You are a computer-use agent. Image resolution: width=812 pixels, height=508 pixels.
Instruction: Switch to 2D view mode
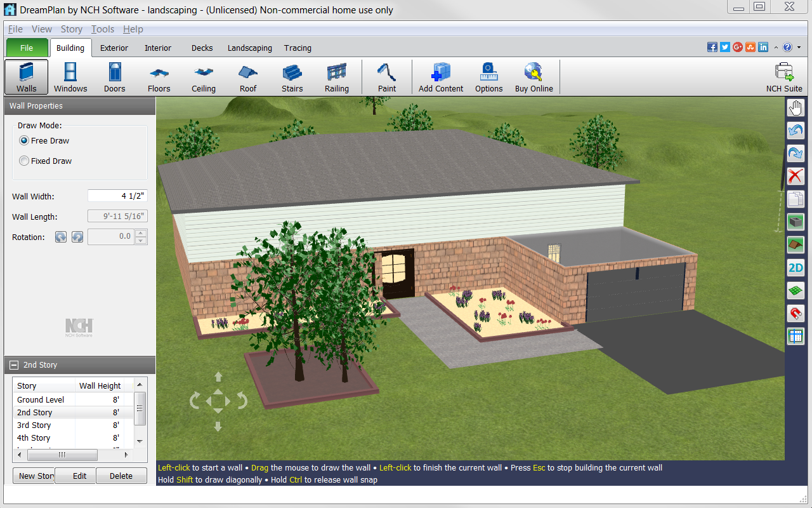tap(796, 268)
